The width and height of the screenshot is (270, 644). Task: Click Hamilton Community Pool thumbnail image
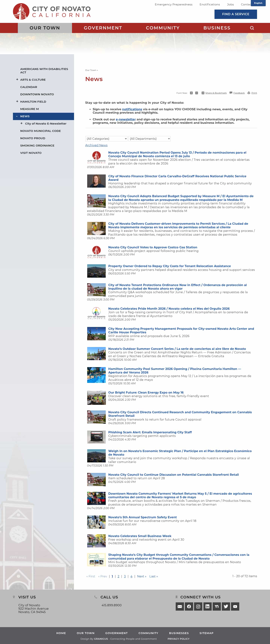(x=96, y=375)
